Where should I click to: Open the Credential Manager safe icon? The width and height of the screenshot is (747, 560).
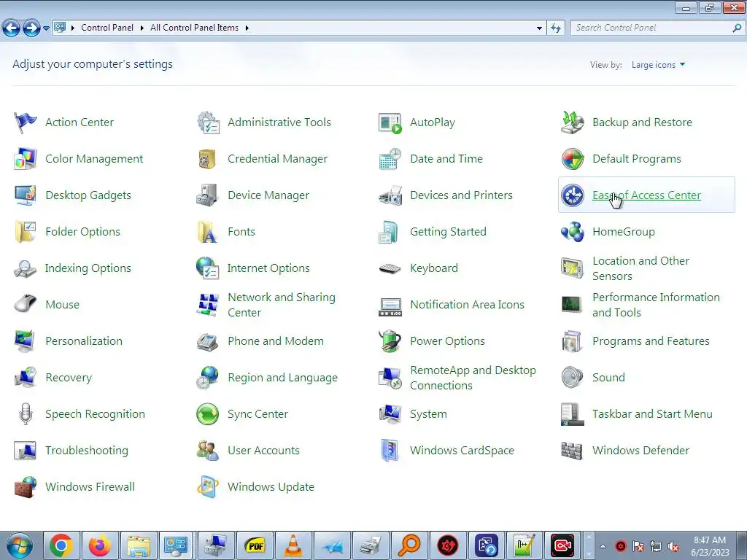207,159
